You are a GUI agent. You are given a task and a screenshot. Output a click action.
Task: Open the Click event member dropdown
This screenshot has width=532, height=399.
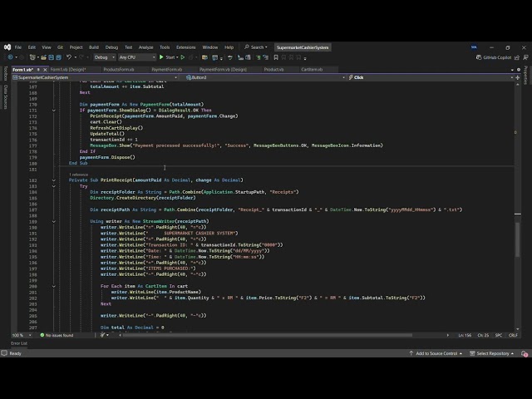[x=431, y=77]
